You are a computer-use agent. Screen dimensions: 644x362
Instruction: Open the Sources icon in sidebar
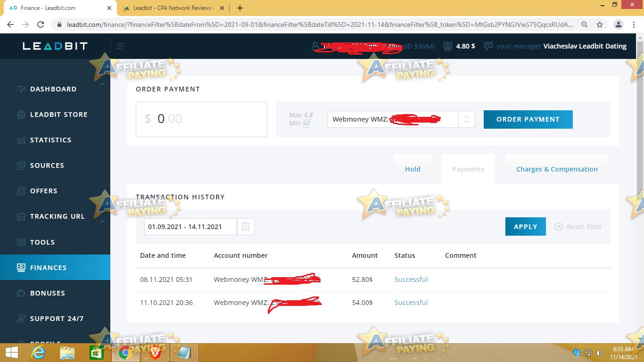(21, 165)
